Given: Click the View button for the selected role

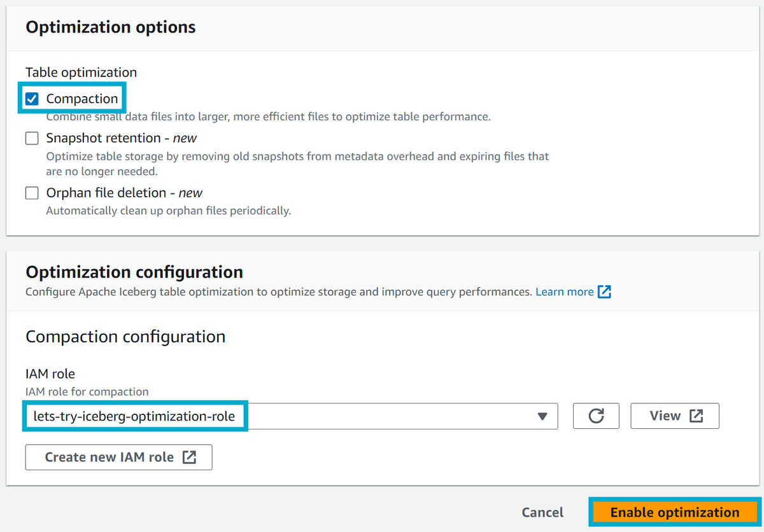Looking at the screenshot, I should [x=675, y=416].
